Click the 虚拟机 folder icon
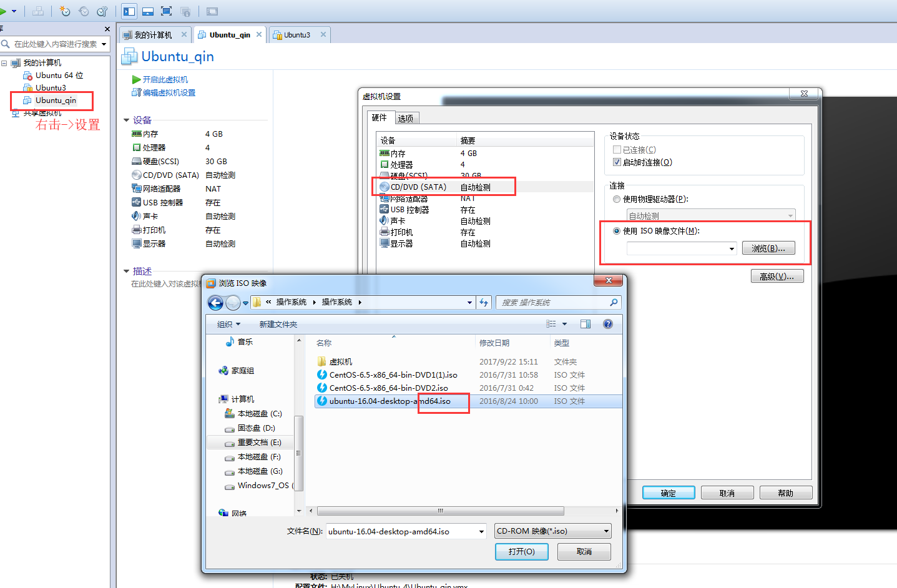Viewport: 897px width, 588px height. click(x=322, y=361)
